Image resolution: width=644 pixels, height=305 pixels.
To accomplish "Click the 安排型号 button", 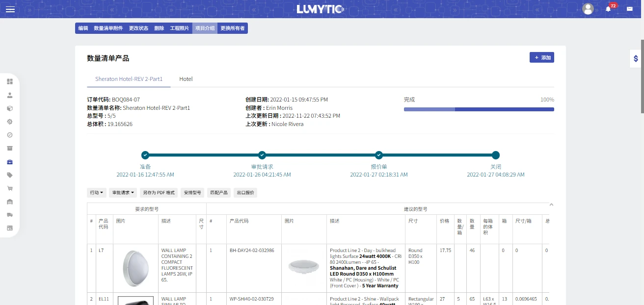I will coord(192,193).
